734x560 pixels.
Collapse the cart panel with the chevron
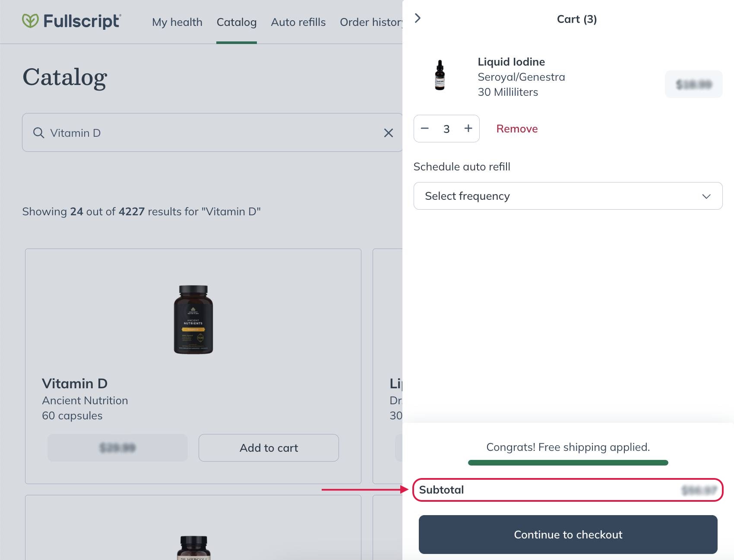[418, 18]
